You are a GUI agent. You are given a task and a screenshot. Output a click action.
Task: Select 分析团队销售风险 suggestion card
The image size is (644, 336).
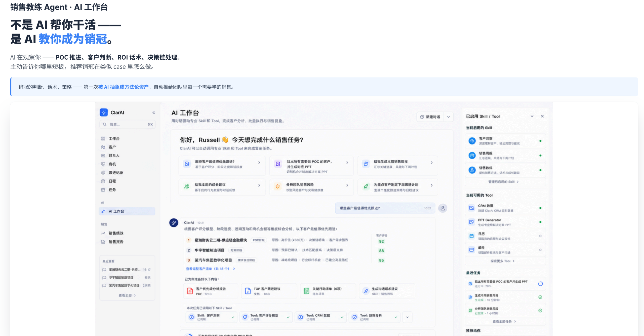pyautogui.click(x=311, y=187)
